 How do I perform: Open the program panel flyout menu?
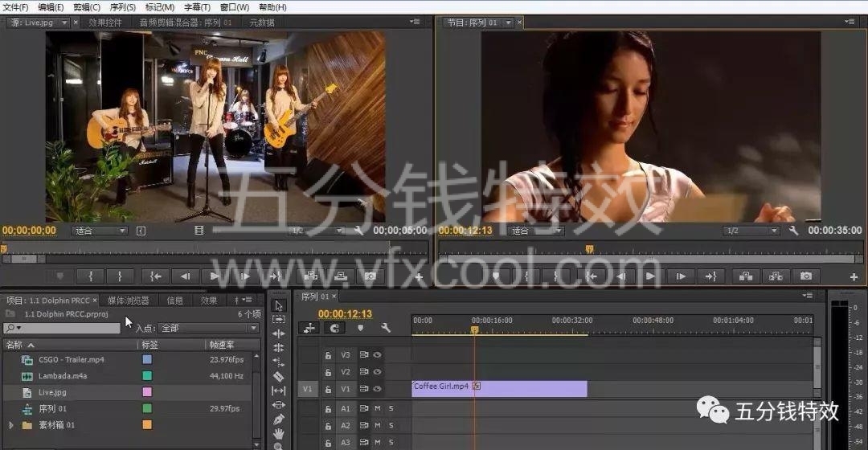[x=850, y=22]
